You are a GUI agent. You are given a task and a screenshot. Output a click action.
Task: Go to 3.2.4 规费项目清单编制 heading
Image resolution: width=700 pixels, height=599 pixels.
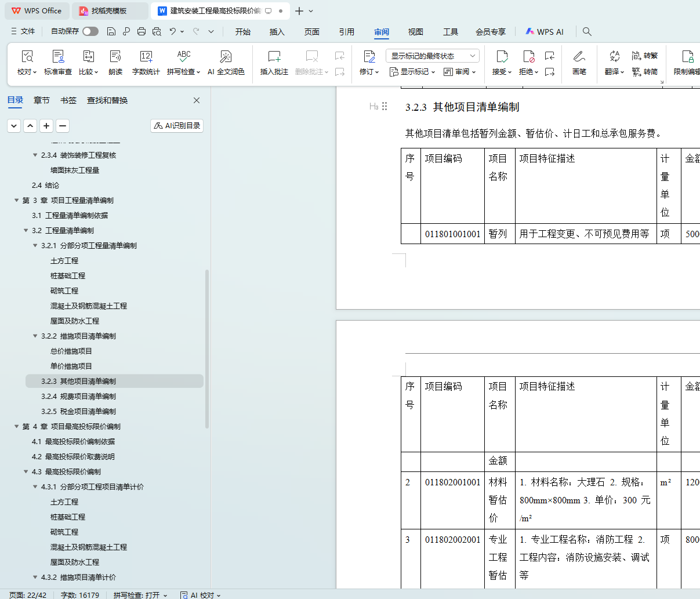tap(78, 396)
